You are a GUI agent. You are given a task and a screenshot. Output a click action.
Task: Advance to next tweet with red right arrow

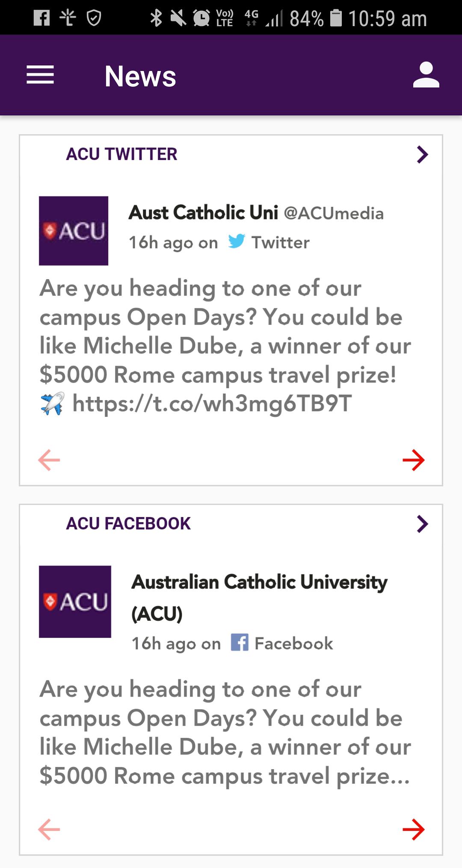[x=413, y=461]
